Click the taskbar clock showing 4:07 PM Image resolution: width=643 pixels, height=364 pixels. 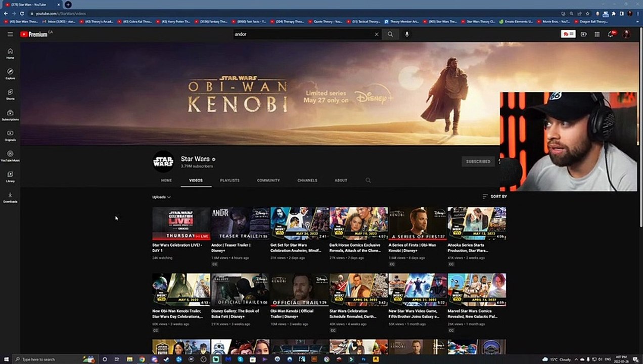[x=622, y=359]
